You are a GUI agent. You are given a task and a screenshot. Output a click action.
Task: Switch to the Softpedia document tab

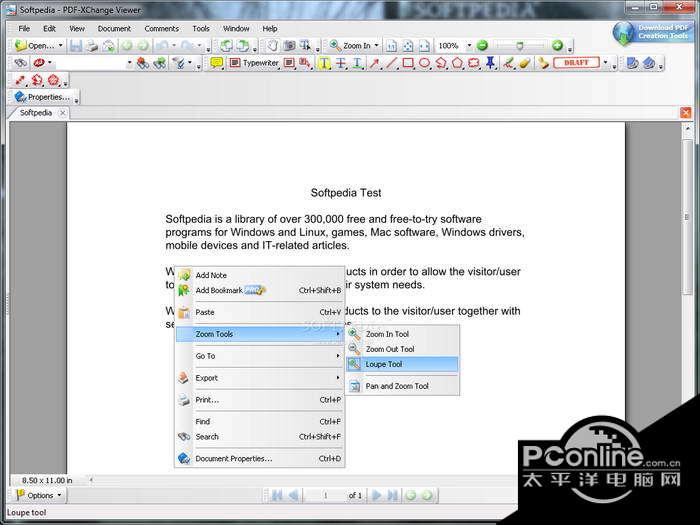(x=36, y=113)
